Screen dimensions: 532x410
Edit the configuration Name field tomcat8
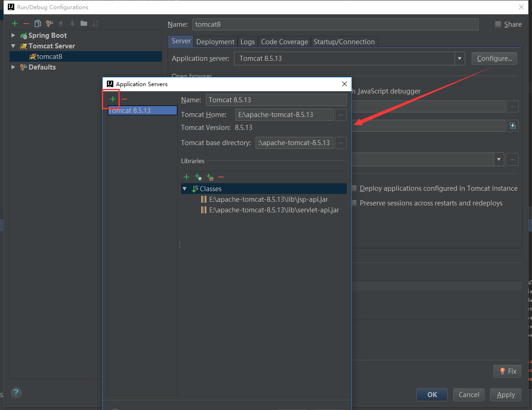pyautogui.click(x=335, y=24)
